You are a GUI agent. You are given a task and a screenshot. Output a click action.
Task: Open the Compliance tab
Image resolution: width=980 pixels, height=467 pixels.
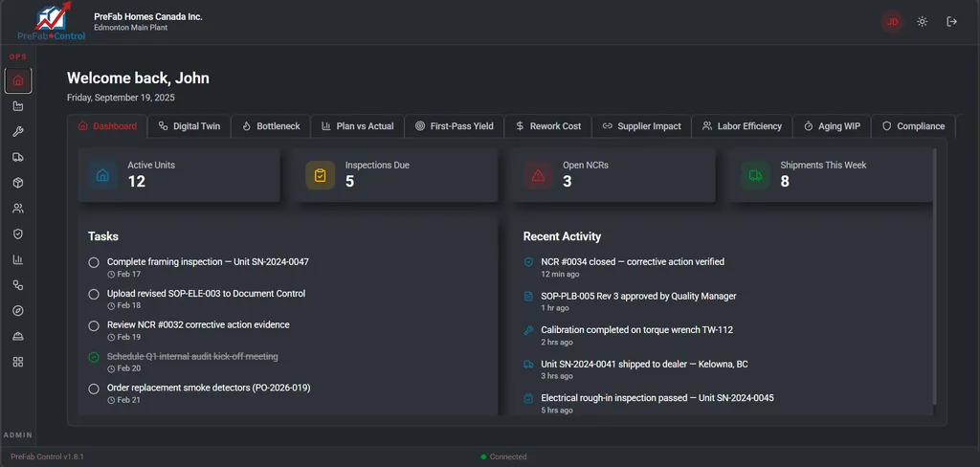pos(913,126)
